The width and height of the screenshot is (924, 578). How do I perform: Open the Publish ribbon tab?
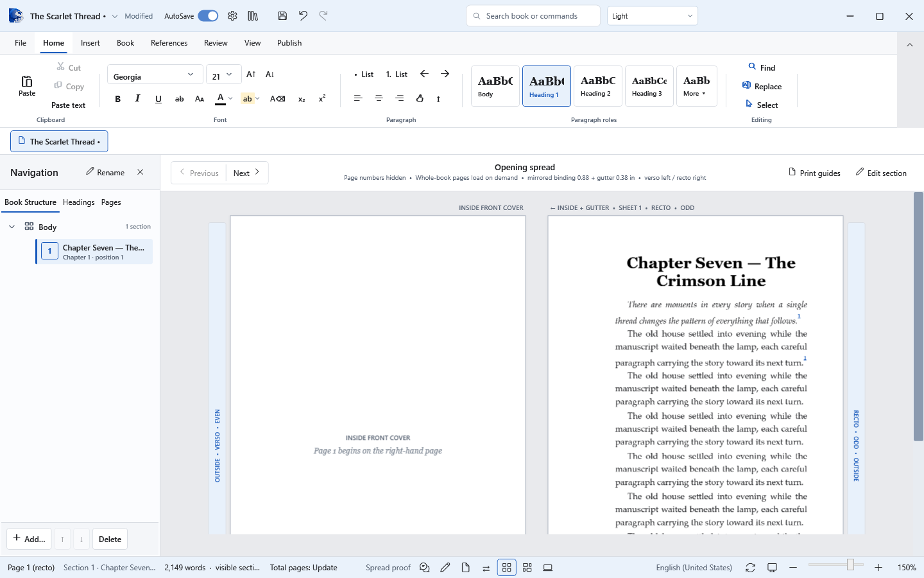point(289,43)
